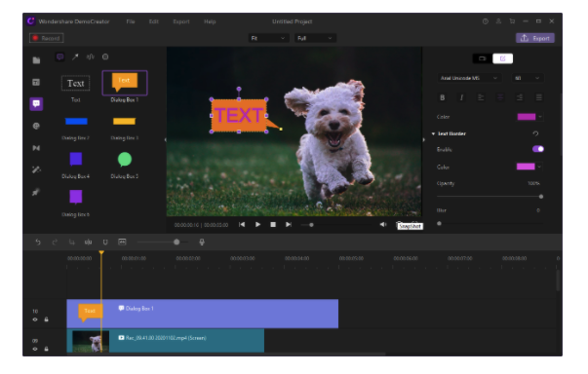The width and height of the screenshot is (588, 374).
Task: Click the marker icon in timeline toolbar
Action: click(105, 243)
